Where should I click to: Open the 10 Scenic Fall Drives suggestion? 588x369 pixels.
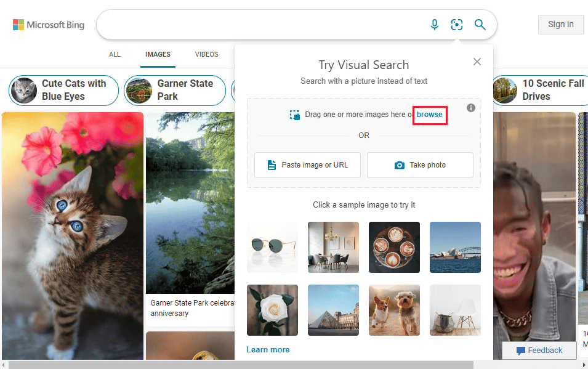[540, 91]
